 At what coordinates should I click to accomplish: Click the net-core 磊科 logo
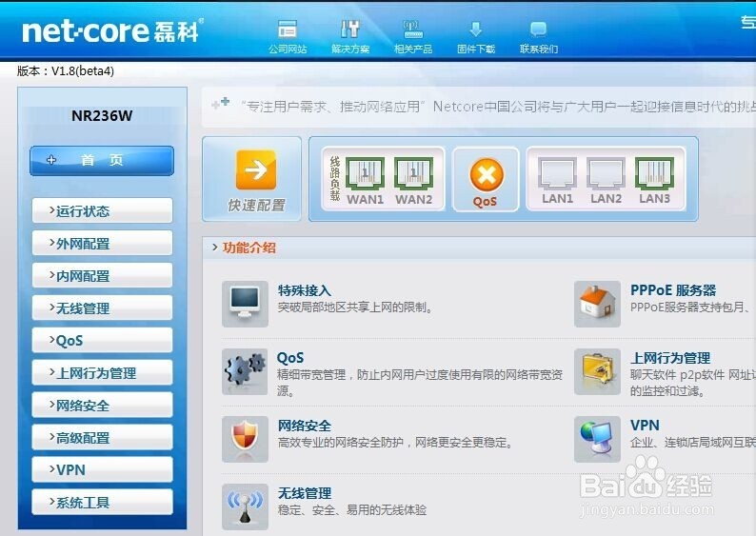pos(111,30)
